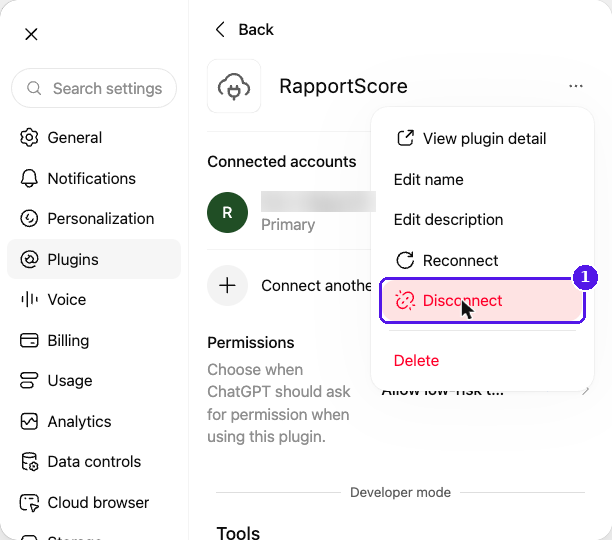Viewport: 612px width, 540px height.
Task: Click the Data controls database icon
Action: (x=29, y=462)
